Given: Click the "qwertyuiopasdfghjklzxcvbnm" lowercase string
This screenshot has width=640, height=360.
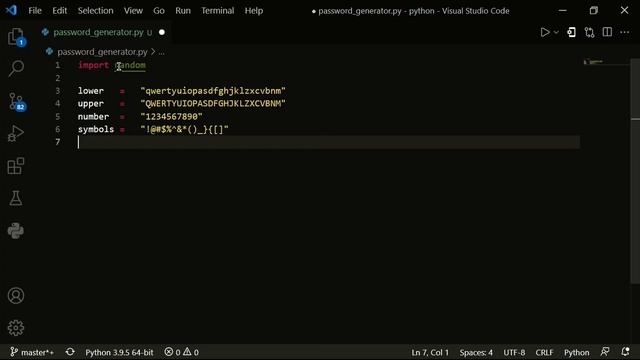Looking at the screenshot, I should tap(213, 91).
